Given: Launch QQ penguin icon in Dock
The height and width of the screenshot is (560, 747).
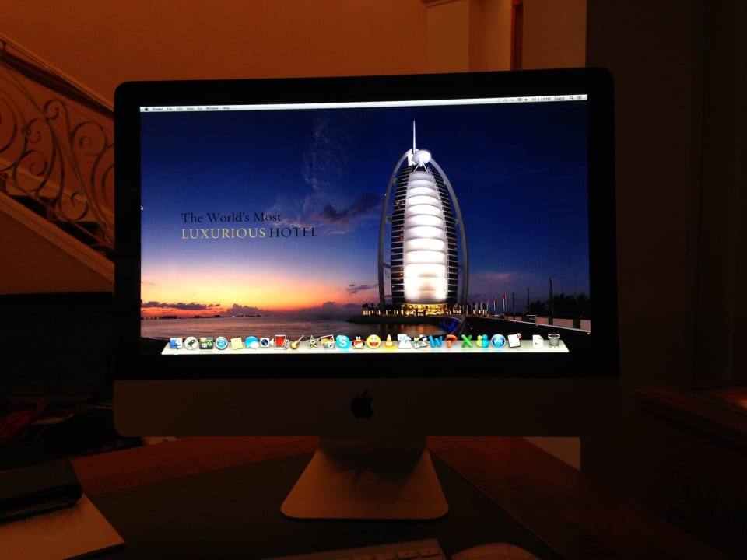Looking at the screenshot, I should click(358, 341).
